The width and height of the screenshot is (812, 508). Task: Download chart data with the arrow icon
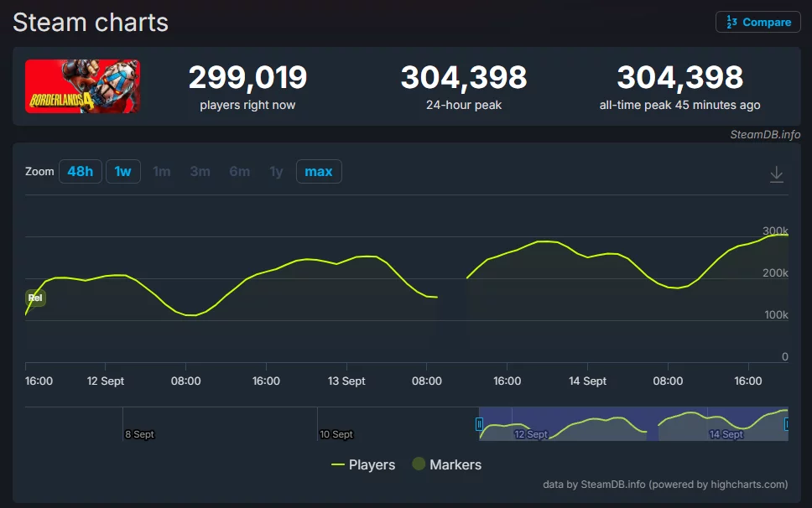click(x=776, y=174)
